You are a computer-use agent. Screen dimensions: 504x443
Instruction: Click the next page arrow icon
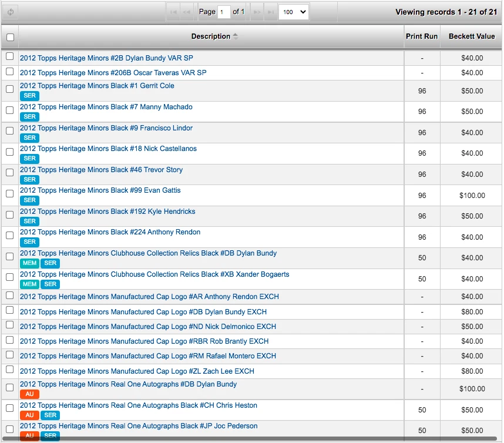click(x=257, y=12)
